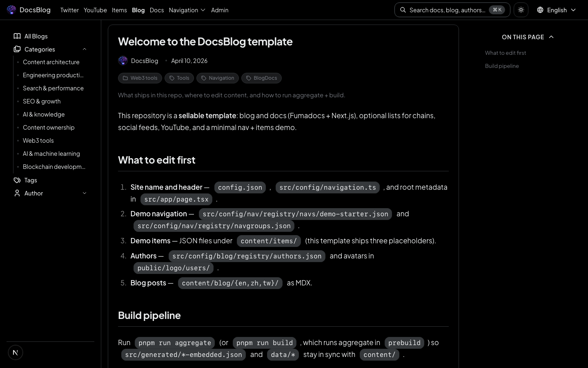Click the DocsBlog logo icon in header

pyautogui.click(x=11, y=10)
